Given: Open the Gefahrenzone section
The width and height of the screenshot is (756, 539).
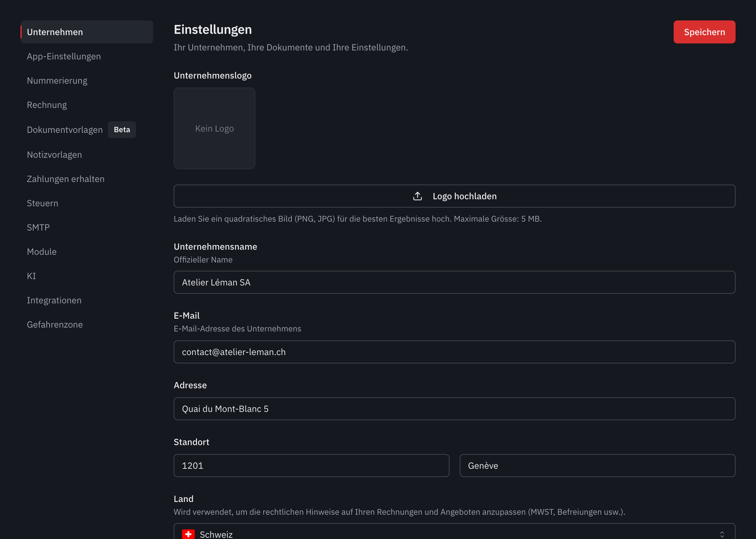Looking at the screenshot, I should coord(55,324).
